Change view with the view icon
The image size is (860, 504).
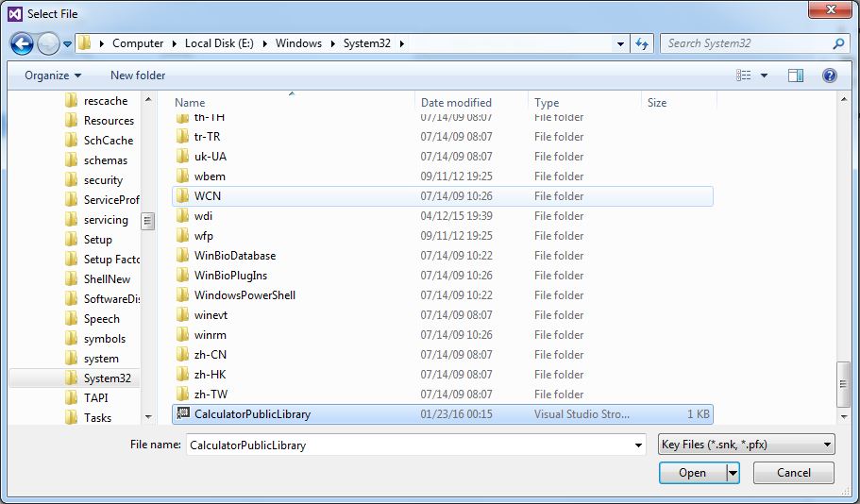(x=743, y=76)
